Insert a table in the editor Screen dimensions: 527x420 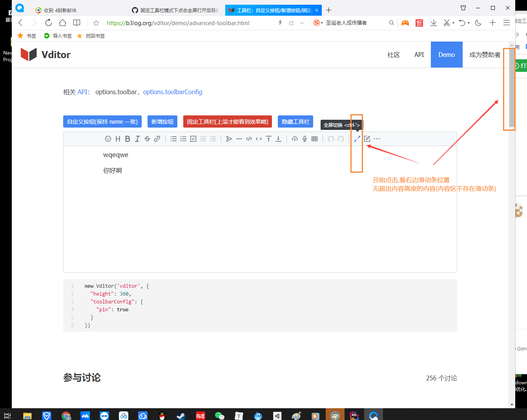click(x=314, y=139)
